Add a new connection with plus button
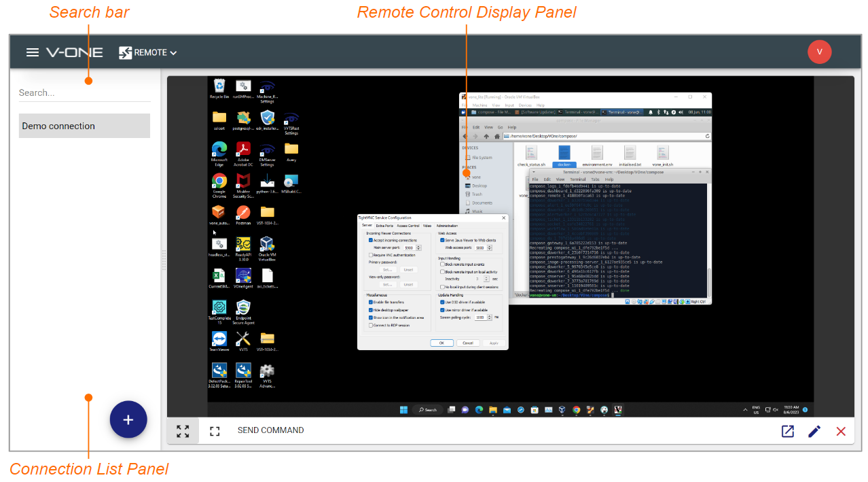Image resolution: width=868 pixels, height=482 pixels. 128,419
